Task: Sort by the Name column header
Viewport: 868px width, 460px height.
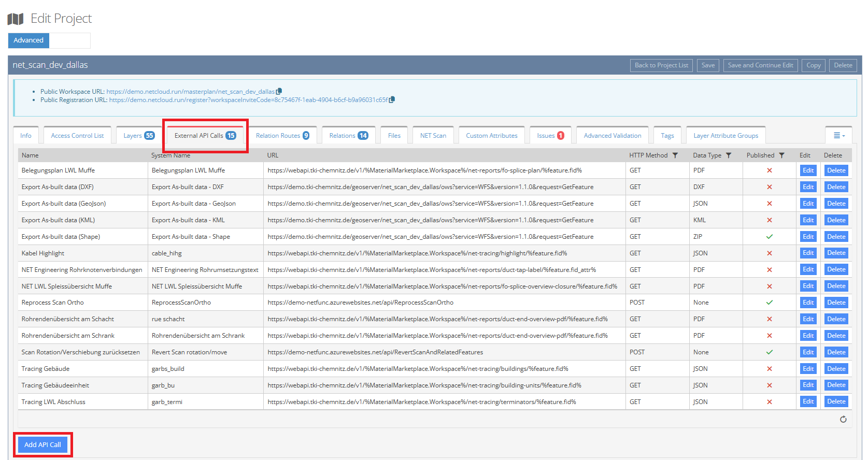Action: [x=30, y=155]
